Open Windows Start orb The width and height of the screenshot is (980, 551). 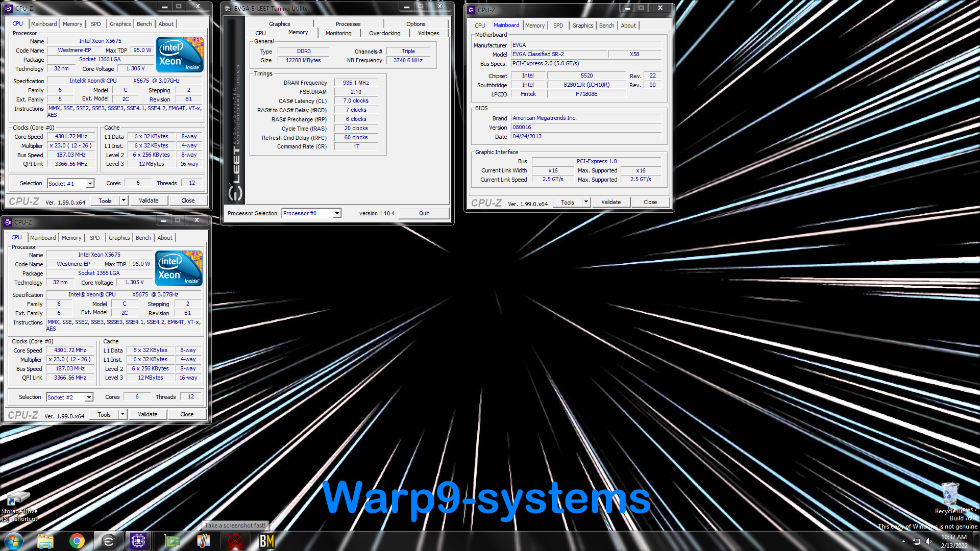point(14,540)
